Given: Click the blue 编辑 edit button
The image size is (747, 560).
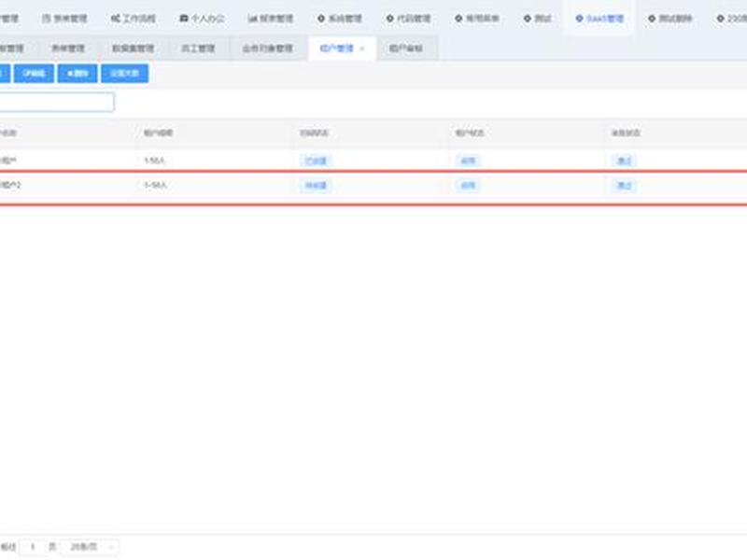Looking at the screenshot, I should (x=34, y=74).
